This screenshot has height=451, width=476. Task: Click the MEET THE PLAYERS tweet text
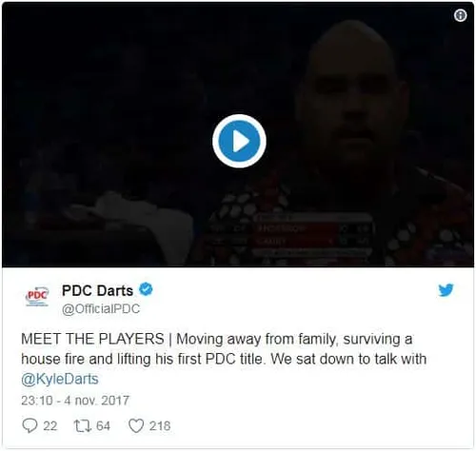92,339
